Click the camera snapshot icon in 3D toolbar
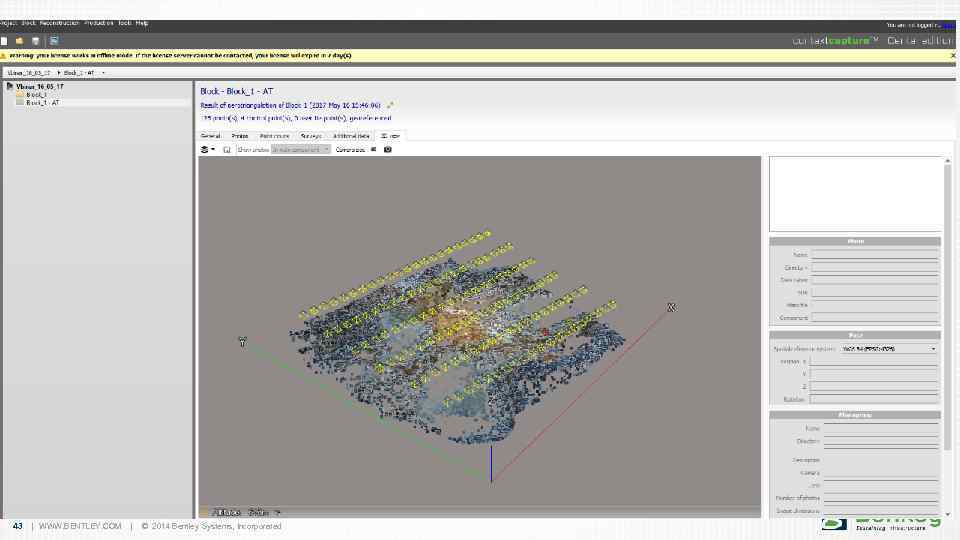Screen dimensions: 960x540 pos(388,149)
